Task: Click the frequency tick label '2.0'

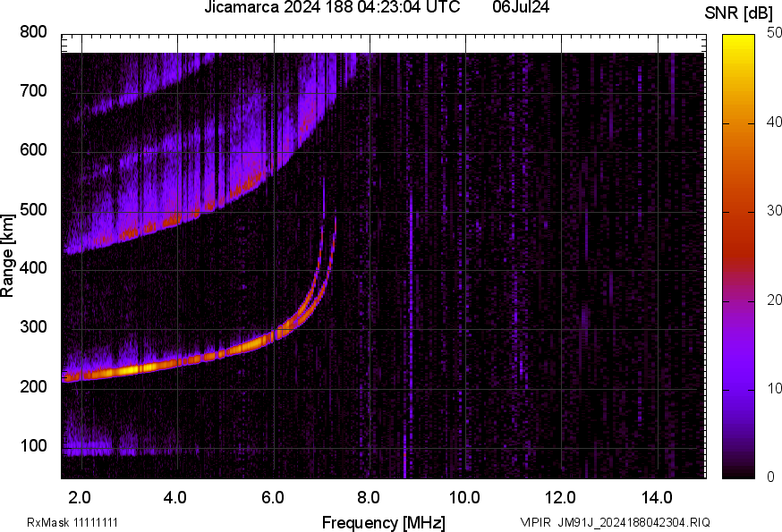Action: (x=80, y=498)
